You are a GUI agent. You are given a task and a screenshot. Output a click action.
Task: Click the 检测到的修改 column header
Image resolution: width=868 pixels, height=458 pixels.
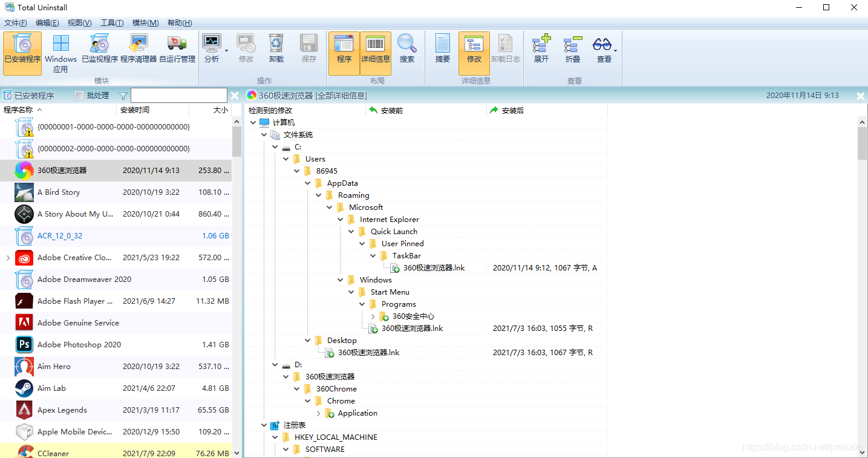pyautogui.click(x=305, y=111)
